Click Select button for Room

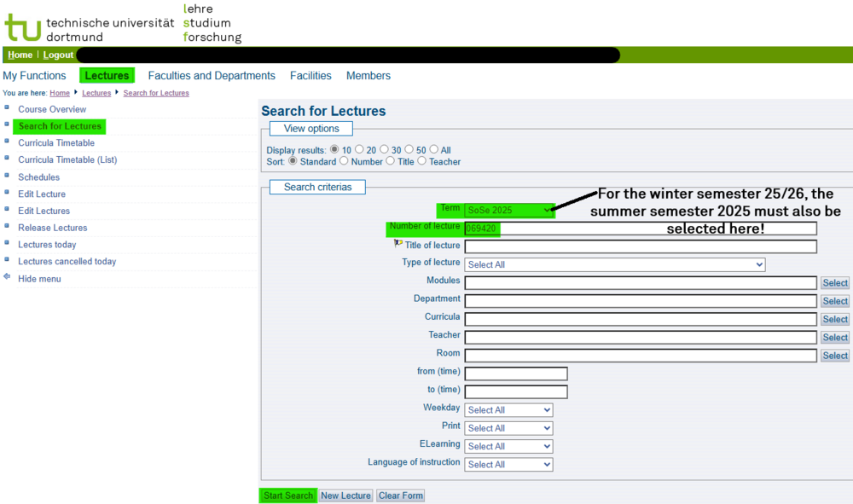click(x=835, y=356)
